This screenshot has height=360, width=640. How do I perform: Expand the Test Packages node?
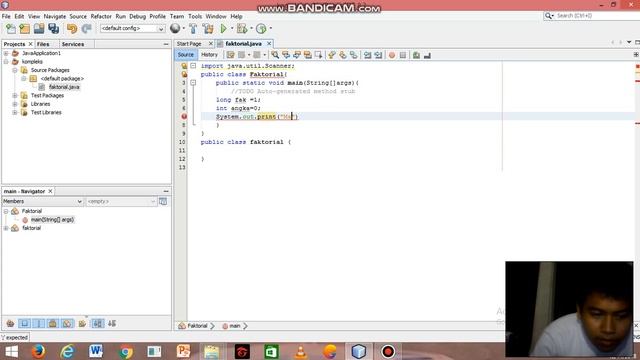(15, 96)
